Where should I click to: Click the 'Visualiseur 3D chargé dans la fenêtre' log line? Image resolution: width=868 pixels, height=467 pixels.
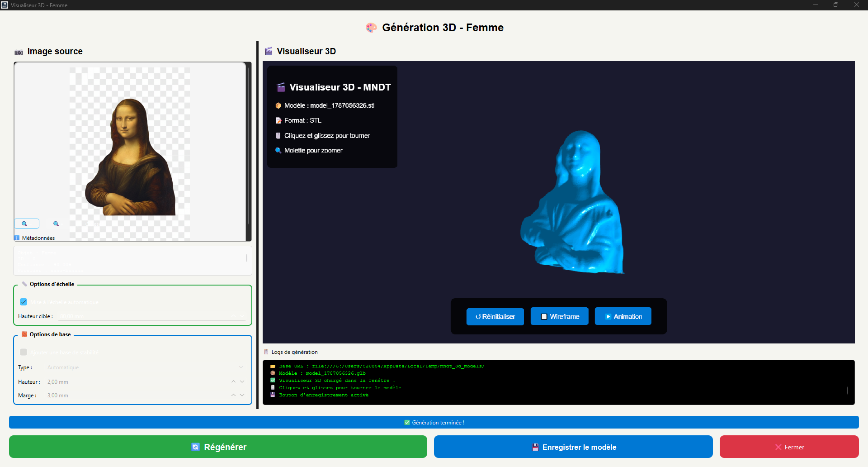point(337,381)
